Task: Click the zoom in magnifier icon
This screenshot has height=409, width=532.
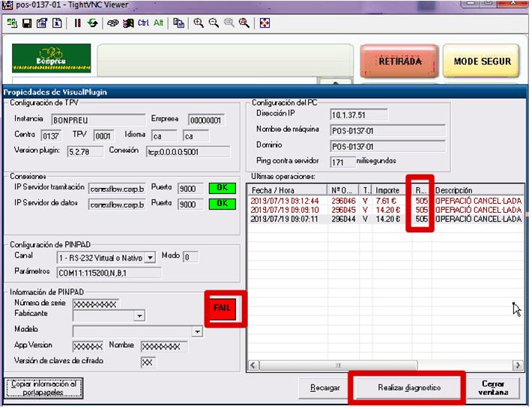Action: pos(199,23)
